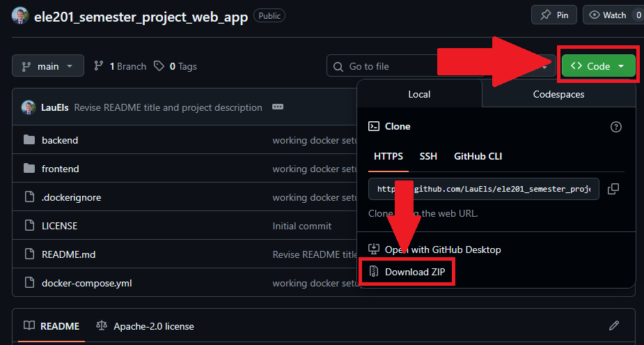Click the README.md commit message 'Revise README title'

coord(315,255)
